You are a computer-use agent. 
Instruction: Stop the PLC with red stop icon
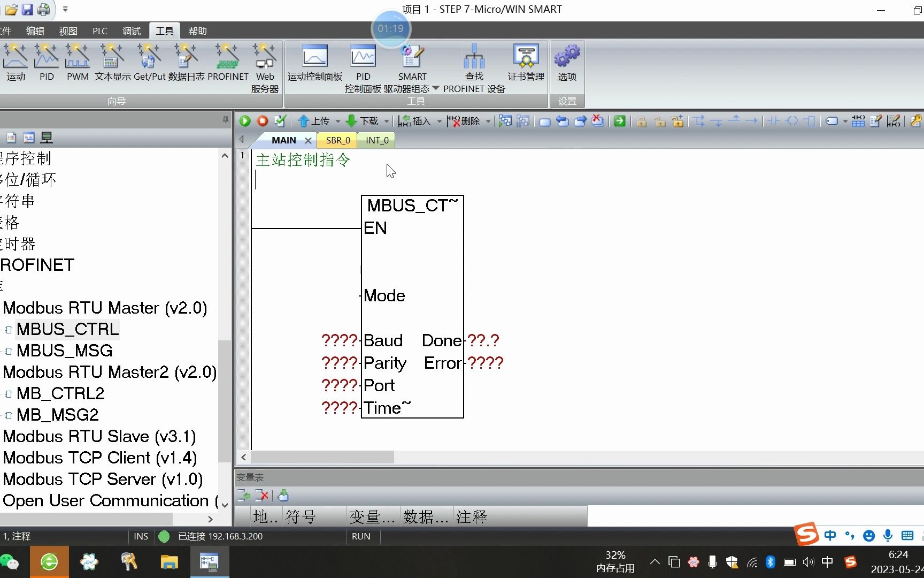pos(263,121)
